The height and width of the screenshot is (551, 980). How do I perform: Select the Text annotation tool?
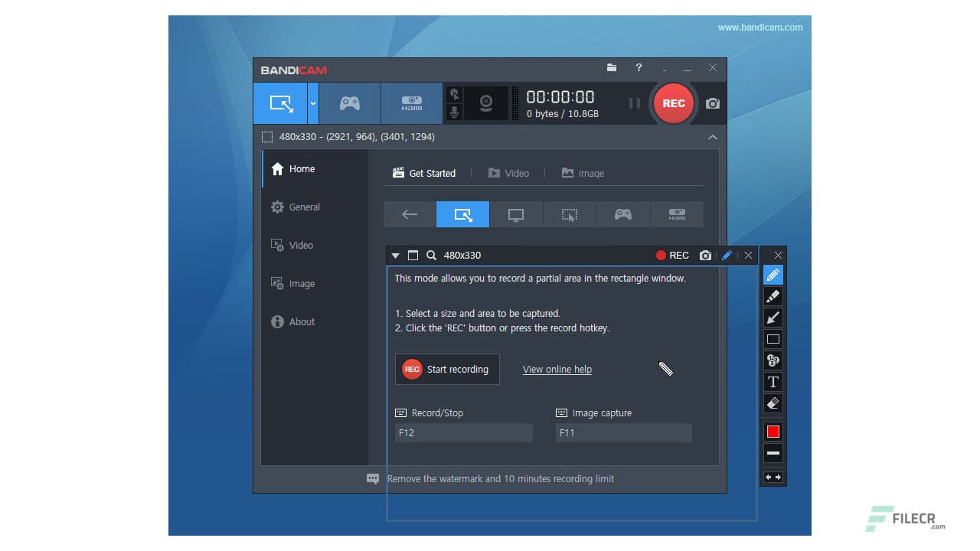(x=773, y=382)
